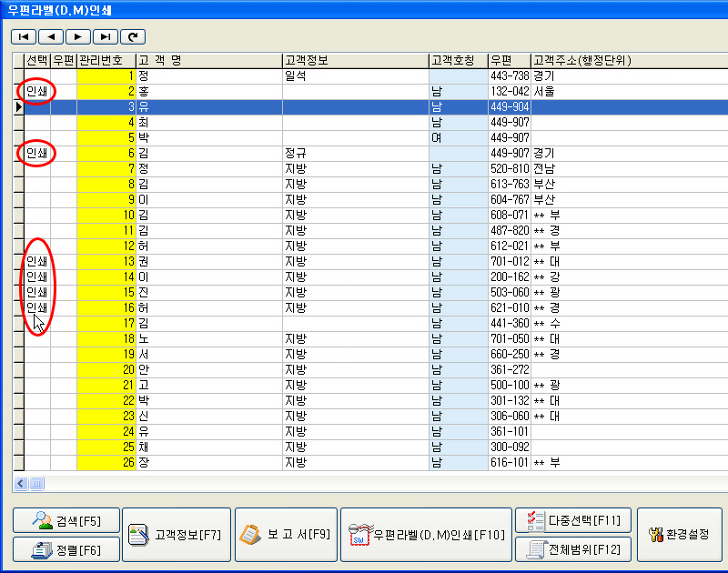
Task: Select postal code 132-042 cell
Action: [510, 91]
